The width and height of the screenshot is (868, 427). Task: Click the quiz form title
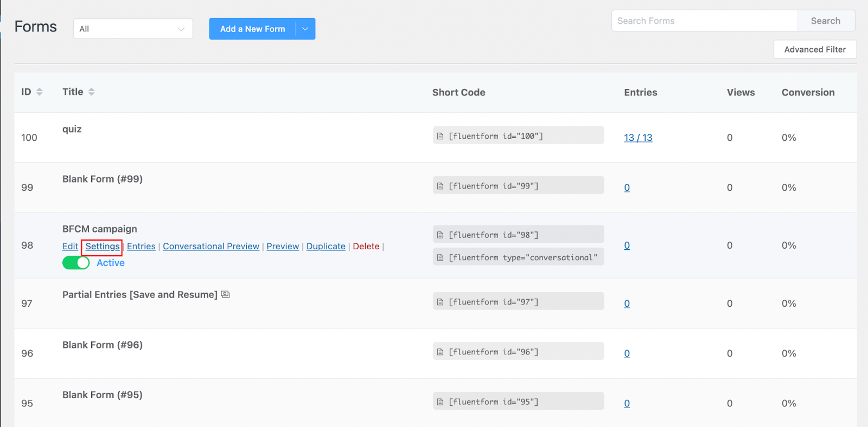(x=72, y=129)
